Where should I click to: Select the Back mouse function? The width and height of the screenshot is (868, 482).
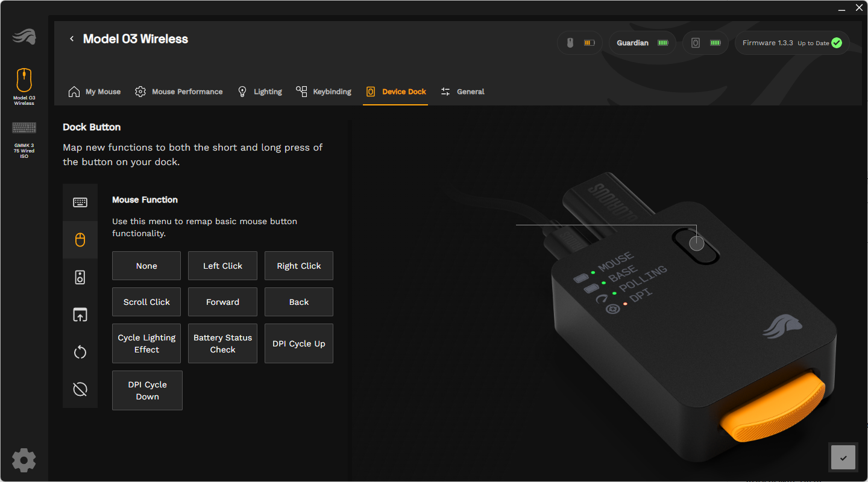coord(299,302)
